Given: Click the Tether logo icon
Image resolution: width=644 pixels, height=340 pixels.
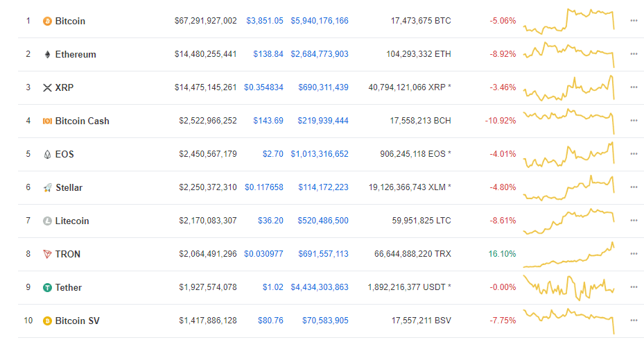Looking at the screenshot, I should pyautogui.click(x=47, y=287).
